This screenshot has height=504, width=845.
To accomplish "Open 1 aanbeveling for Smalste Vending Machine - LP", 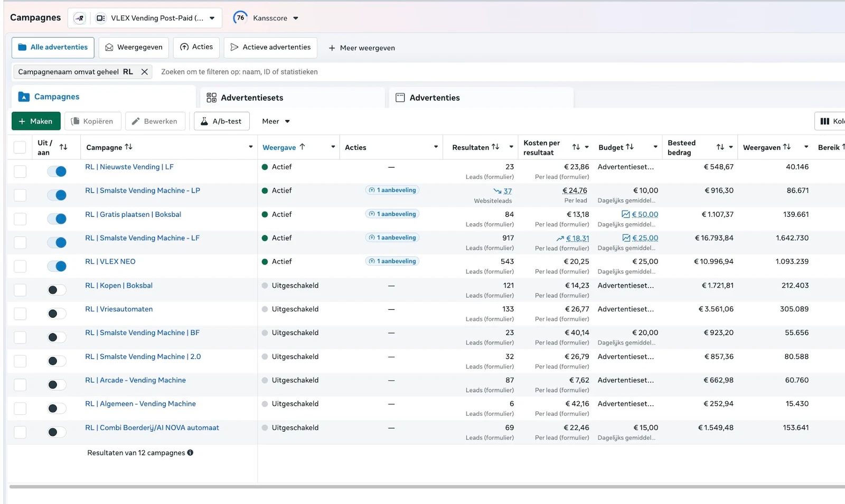I will (x=392, y=190).
